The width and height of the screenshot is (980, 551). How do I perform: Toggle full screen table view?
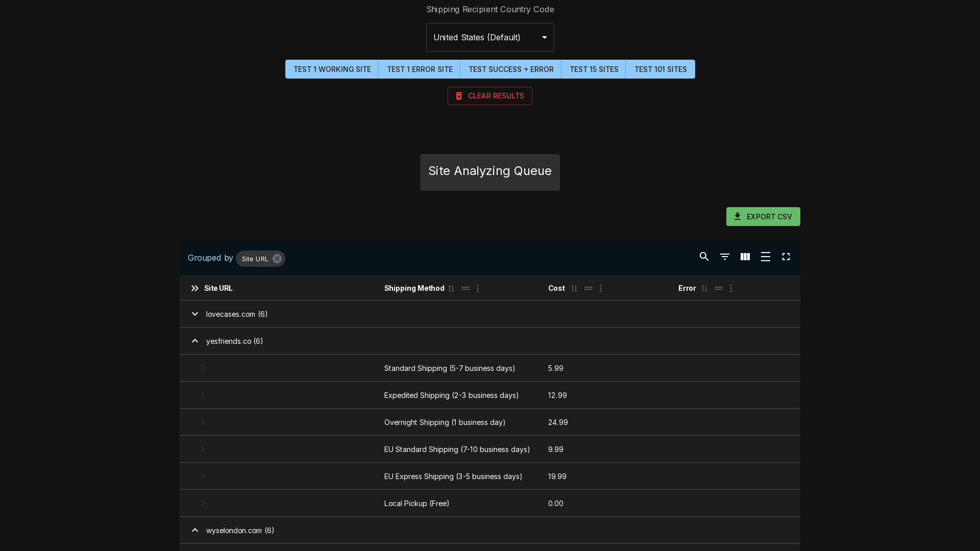(786, 257)
